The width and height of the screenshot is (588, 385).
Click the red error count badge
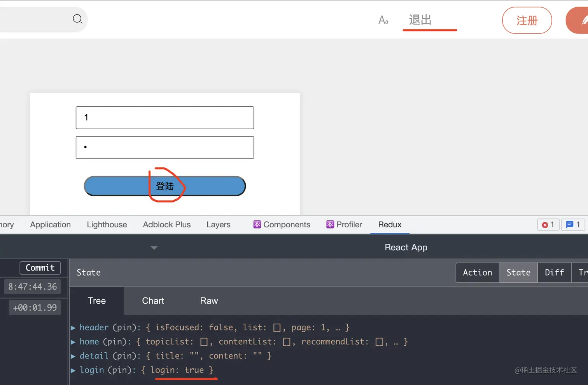548,225
